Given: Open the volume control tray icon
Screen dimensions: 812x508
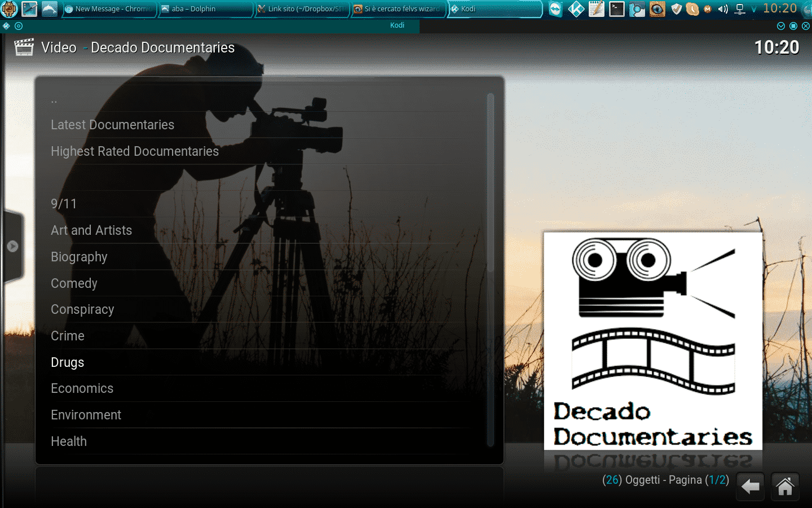Looking at the screenshot, I should coord(723,9).
